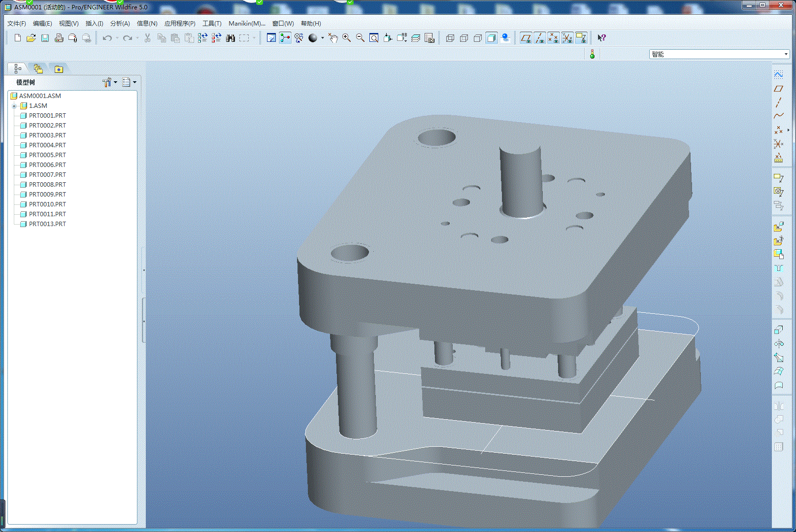Select PRT0013.PRT in the model tree
Viewport: 796px width, 532px height.
tap(47, 224)
